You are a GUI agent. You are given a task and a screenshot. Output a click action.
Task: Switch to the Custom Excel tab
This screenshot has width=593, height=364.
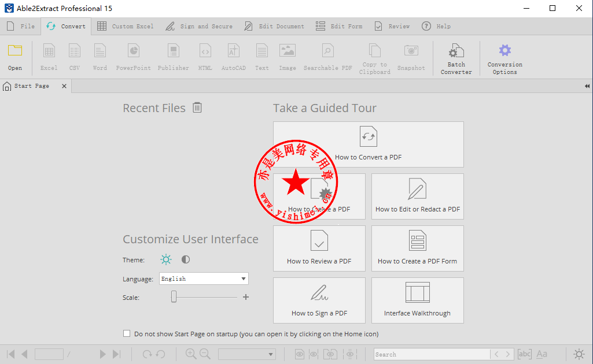pos(125,26)
